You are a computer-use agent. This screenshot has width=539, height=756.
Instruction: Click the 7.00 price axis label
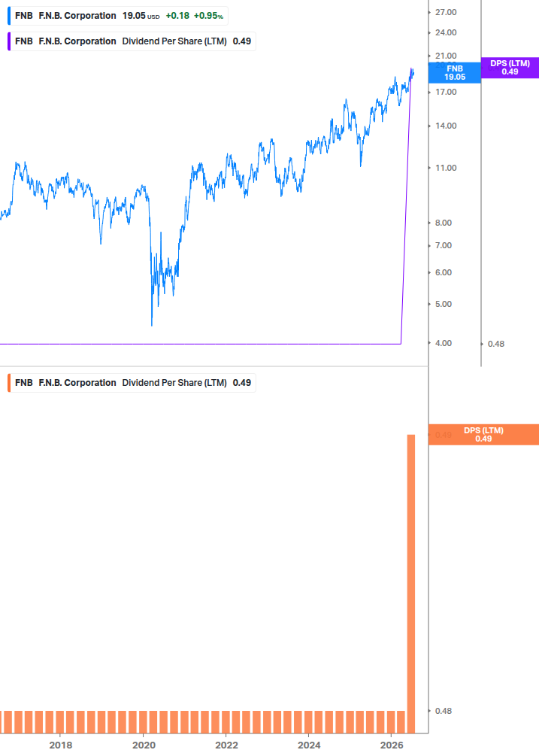(x=444, y=245)
